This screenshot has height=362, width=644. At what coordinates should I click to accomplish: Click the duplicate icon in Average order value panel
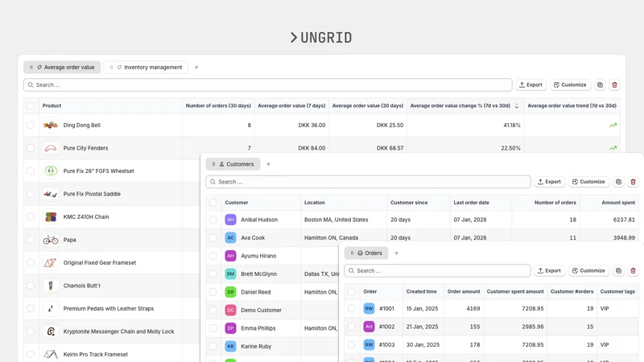[600, 85]
